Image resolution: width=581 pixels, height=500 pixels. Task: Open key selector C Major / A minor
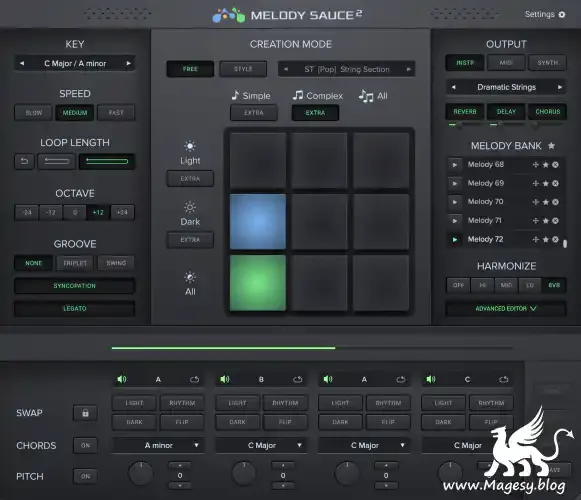click(x=75, y=63)
